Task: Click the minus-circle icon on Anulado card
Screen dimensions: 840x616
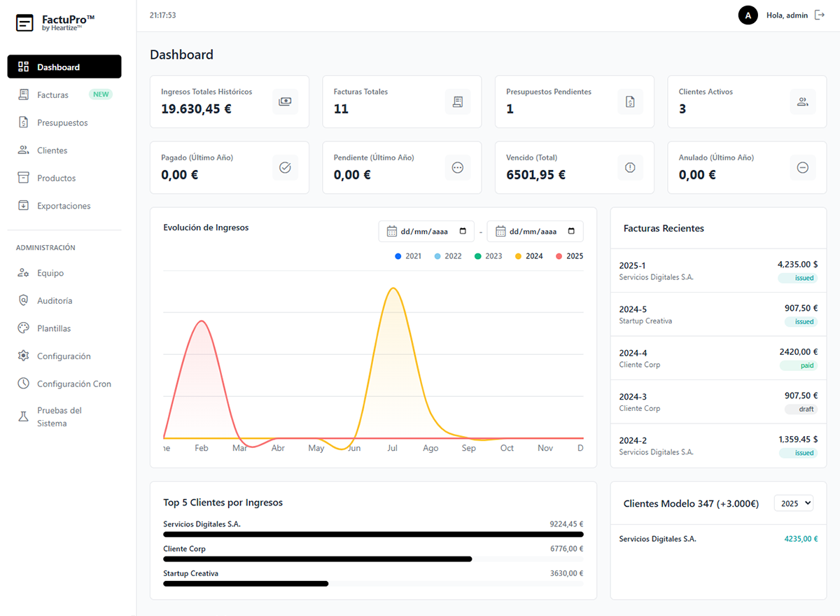Action: click(803, 167)
